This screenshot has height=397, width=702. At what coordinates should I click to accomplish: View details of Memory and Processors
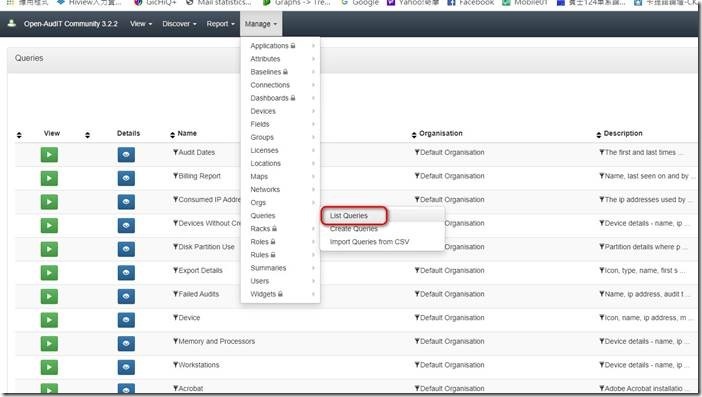126,343
